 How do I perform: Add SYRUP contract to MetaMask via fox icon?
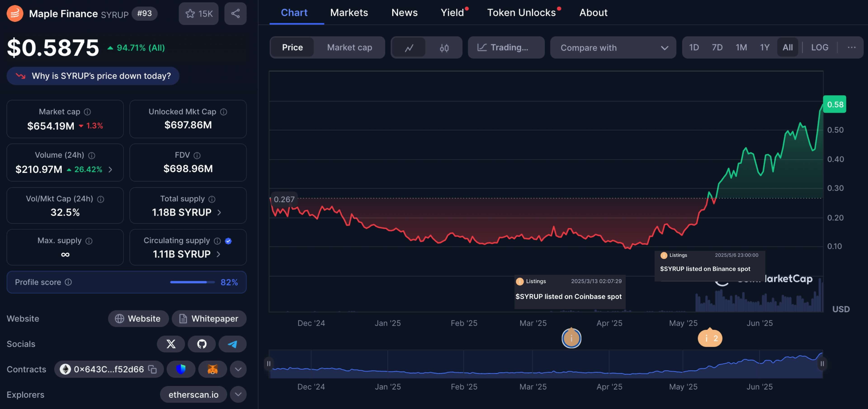click(x=212, y=369)
